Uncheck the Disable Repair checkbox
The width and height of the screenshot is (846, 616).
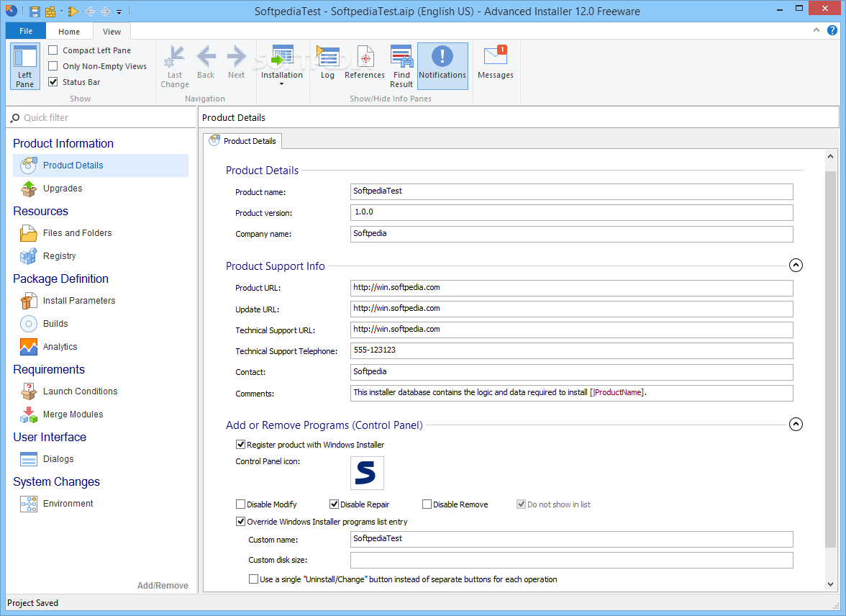tap(334, 504)
